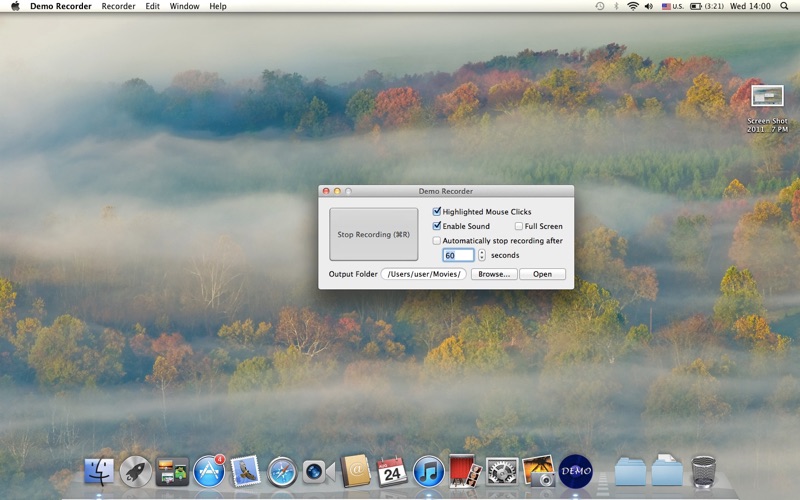Check Automatically stop recording after
Viewport: 800px width, 500px height.
coord(437,240)
